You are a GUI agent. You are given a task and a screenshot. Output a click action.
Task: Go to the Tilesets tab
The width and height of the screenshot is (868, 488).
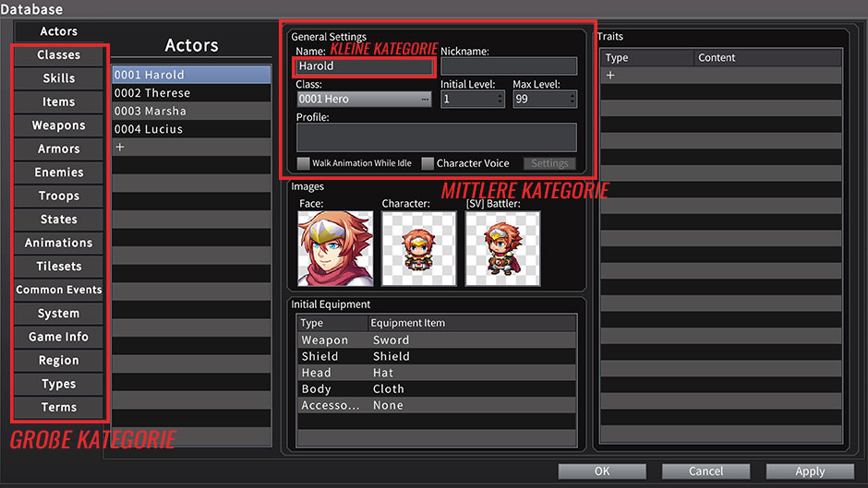point(59,267)
